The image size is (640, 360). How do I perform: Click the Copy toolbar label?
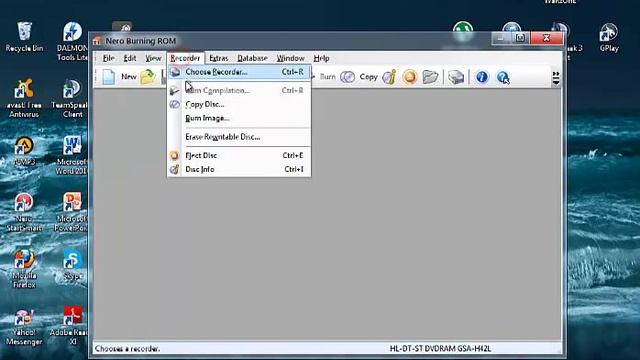tap(369, 77)
